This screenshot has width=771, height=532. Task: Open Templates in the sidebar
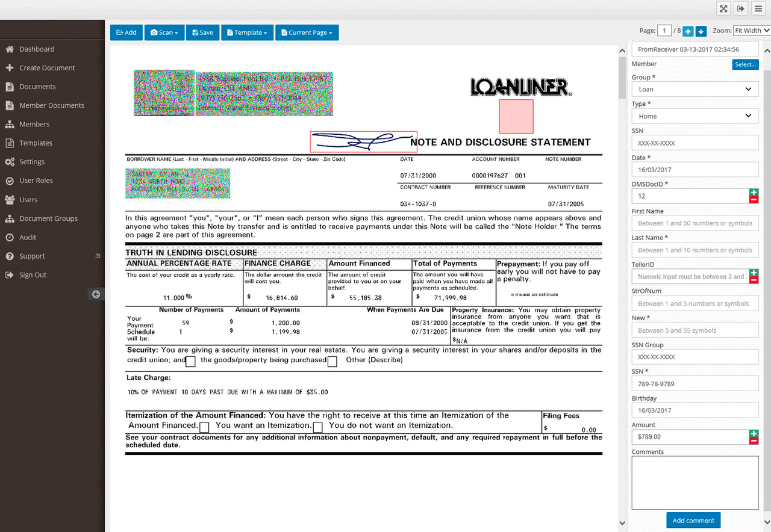pyautogui.click(x=36, y=143)
